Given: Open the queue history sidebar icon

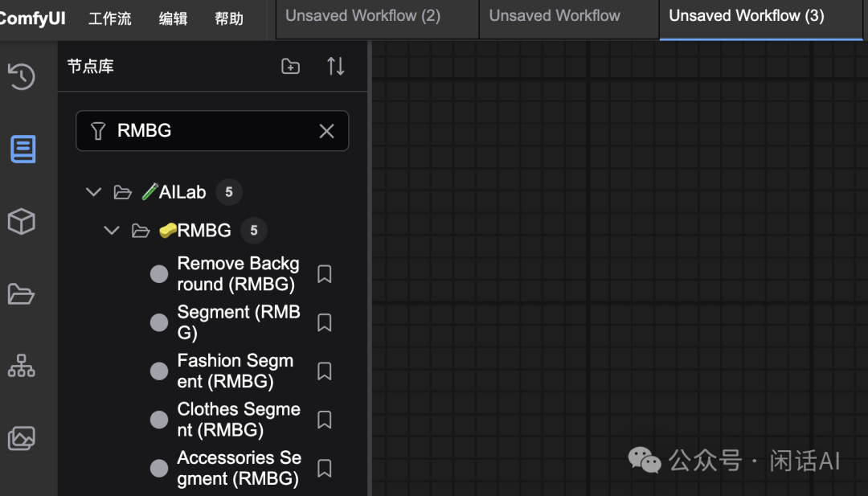Looking at the screenshot, I should click(22, 76).
